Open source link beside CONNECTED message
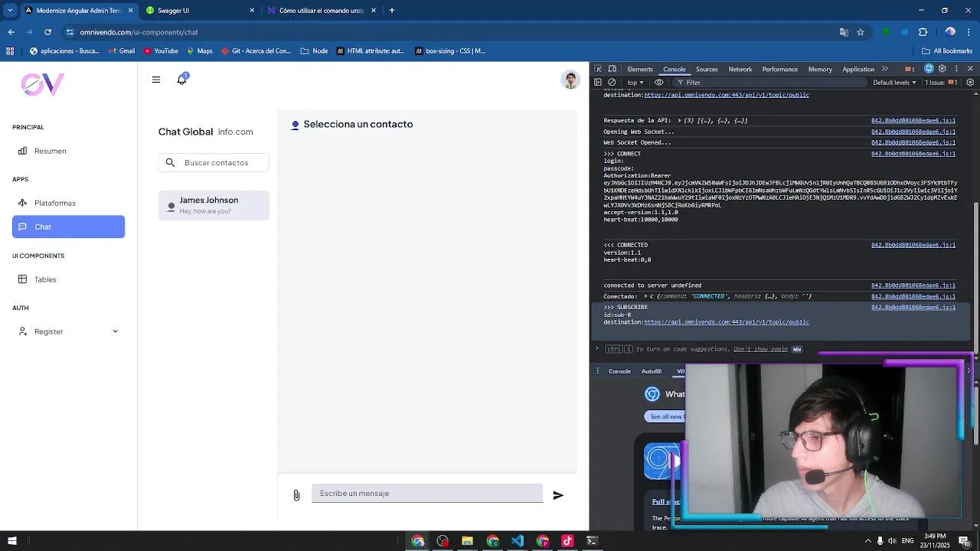 (x=913, y=245)
